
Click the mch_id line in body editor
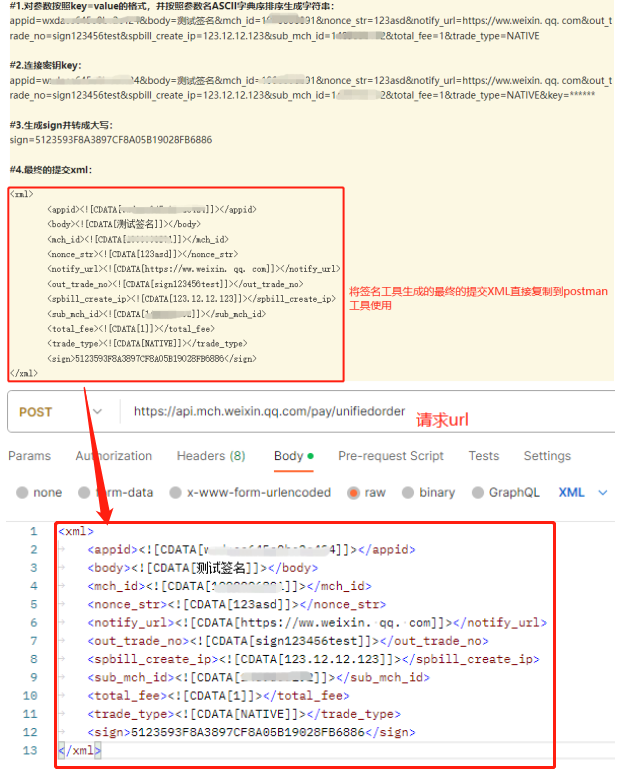[229, 586]
